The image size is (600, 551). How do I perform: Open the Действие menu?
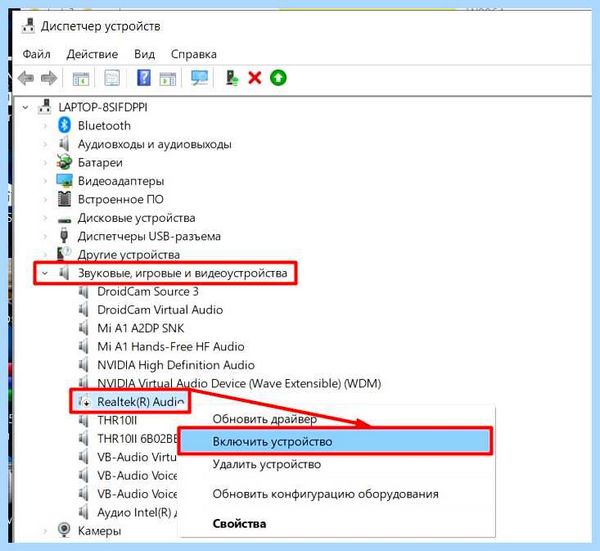pyautogui.click(x=92, y=54)
